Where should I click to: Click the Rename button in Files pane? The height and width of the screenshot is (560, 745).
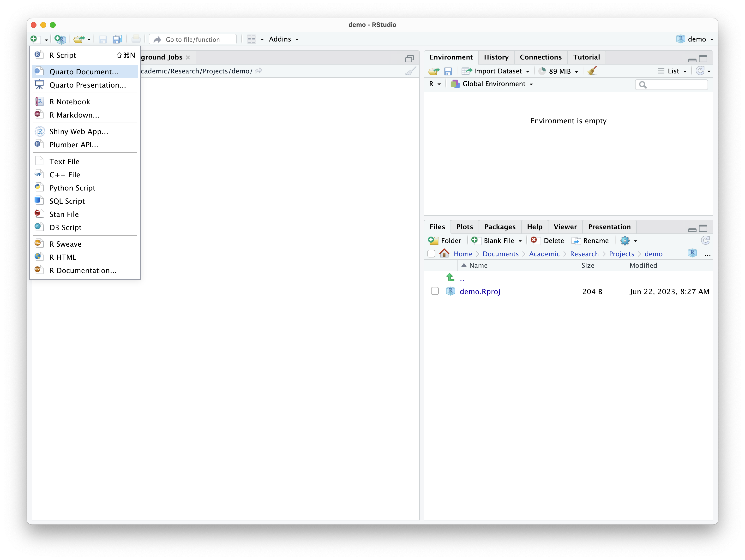coord(591,240)
